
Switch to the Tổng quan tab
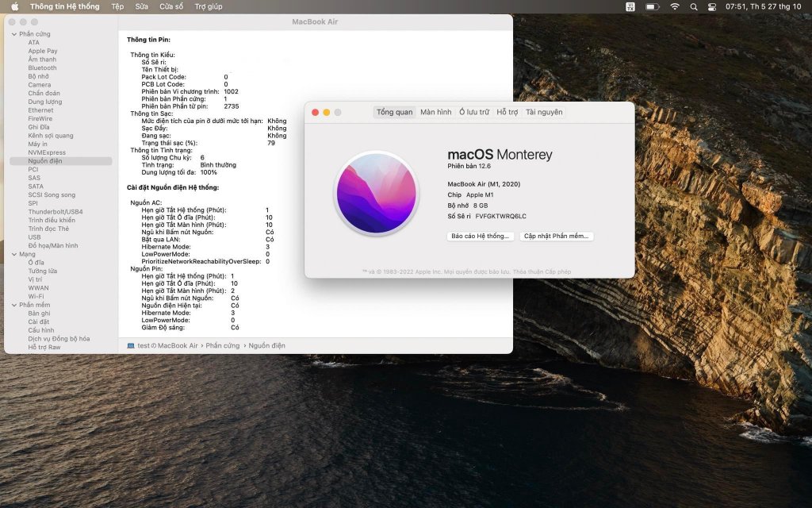click(395, 112)
